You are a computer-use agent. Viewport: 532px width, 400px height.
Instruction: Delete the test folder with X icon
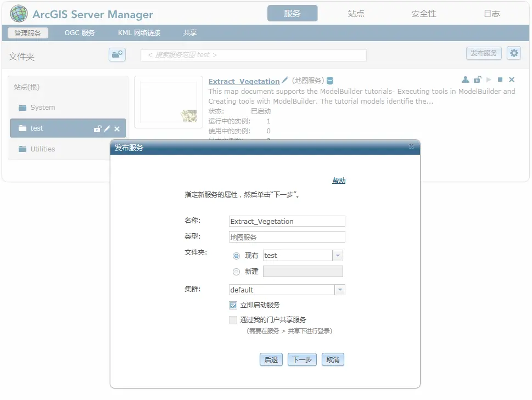[117, 129]
